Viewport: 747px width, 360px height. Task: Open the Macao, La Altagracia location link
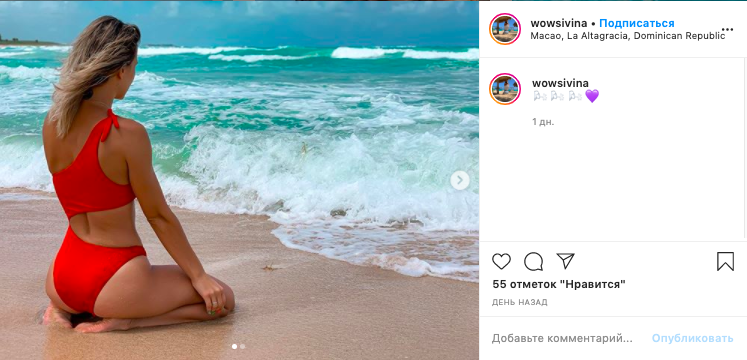click(x=627, y=36)
